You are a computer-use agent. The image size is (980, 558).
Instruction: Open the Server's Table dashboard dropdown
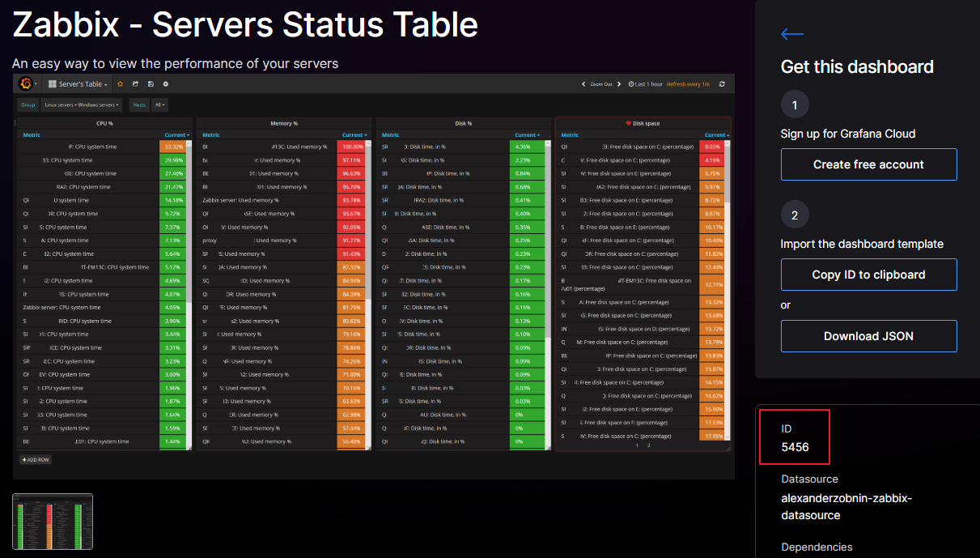[x=78, y=84]
